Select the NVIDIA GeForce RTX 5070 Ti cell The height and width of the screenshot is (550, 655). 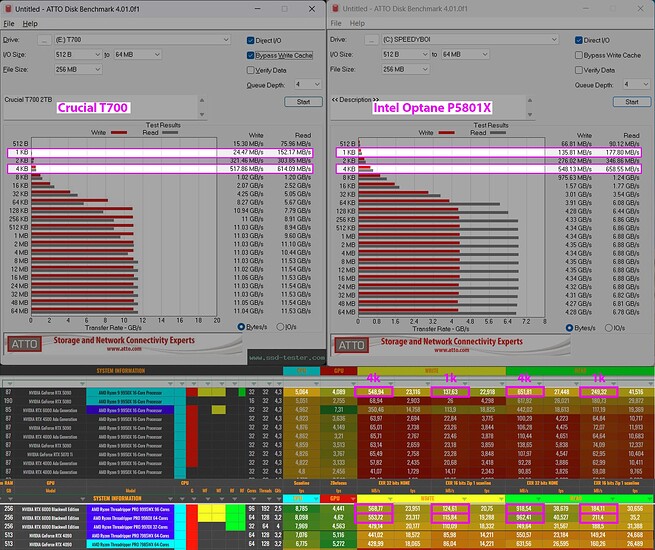[x=50, y=454]
